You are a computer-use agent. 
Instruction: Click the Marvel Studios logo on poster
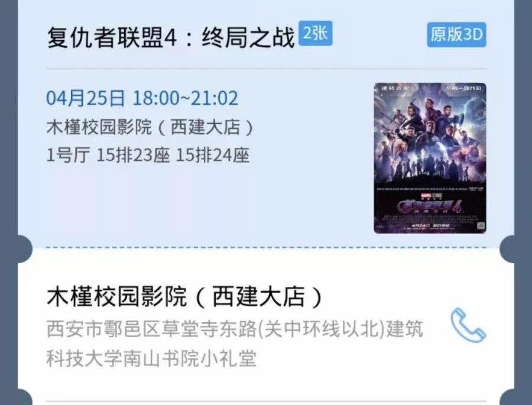(431, 196)
